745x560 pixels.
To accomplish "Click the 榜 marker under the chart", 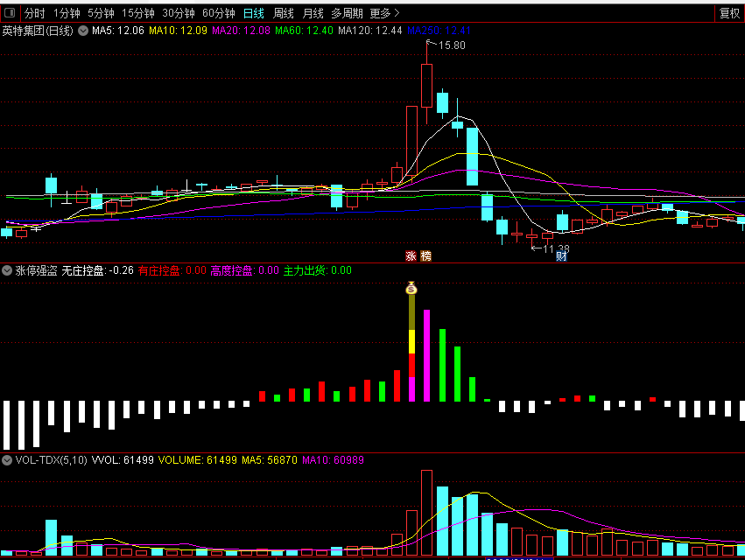I will point(426,256).
